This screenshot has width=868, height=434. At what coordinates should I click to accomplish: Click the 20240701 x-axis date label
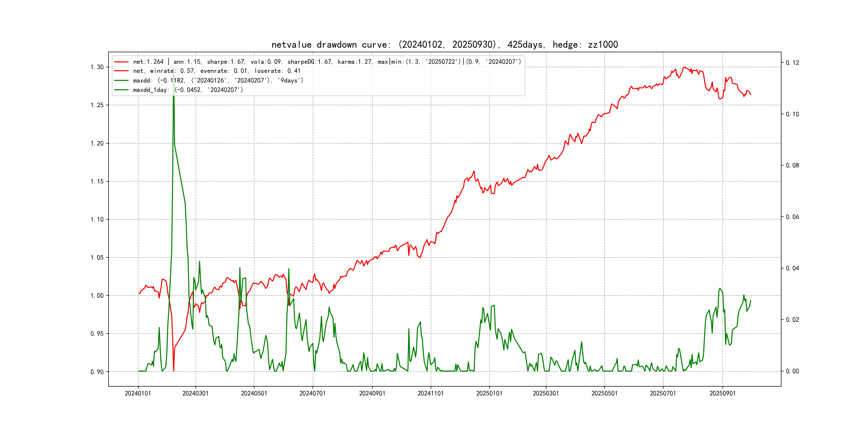pos(312,393)
